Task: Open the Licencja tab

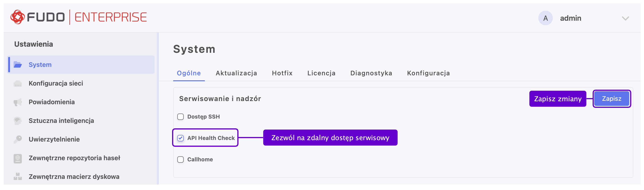Action: pyautogui.click(x=321, y=73)
